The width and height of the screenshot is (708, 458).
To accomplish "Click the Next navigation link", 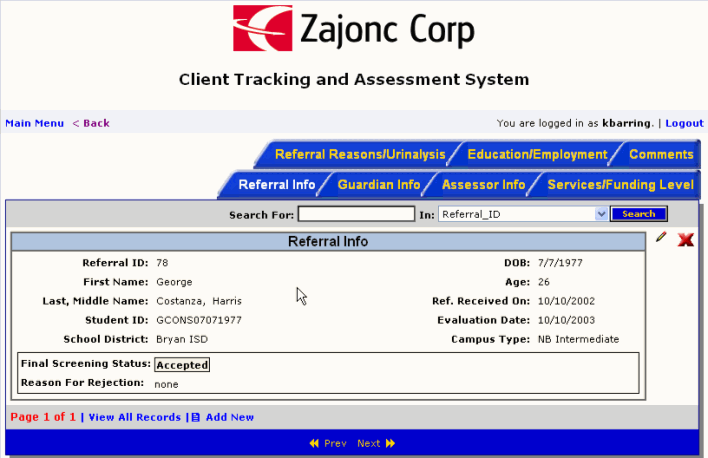I will pyautogui.click(x=368, y=444).
